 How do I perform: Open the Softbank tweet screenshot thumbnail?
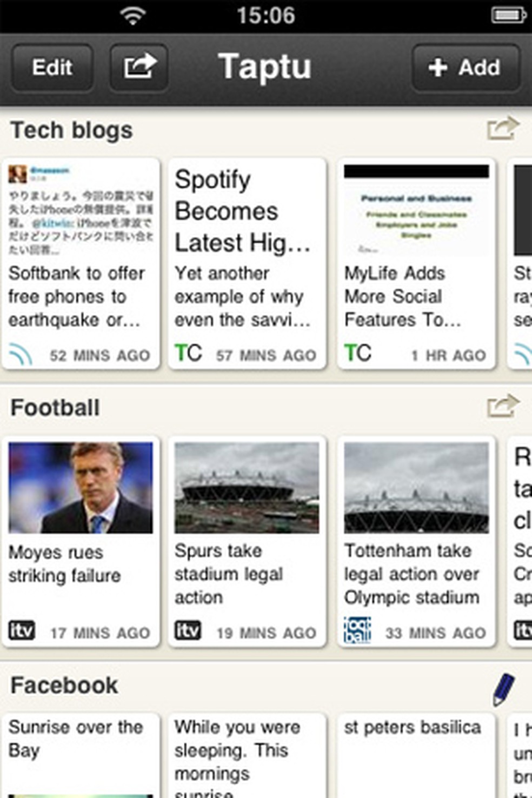click(81, 210)
